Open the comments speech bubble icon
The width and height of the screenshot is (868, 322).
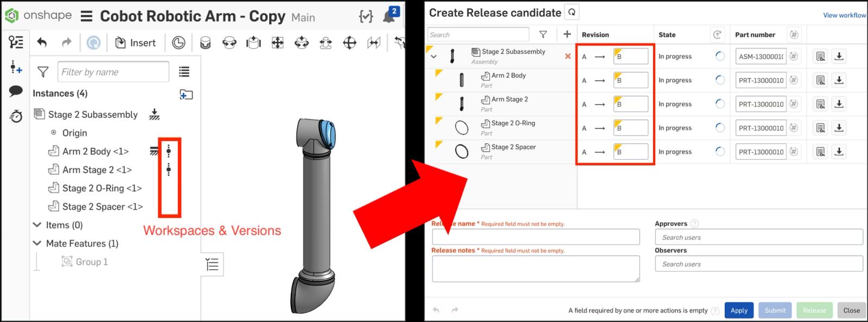click(16, 92)
